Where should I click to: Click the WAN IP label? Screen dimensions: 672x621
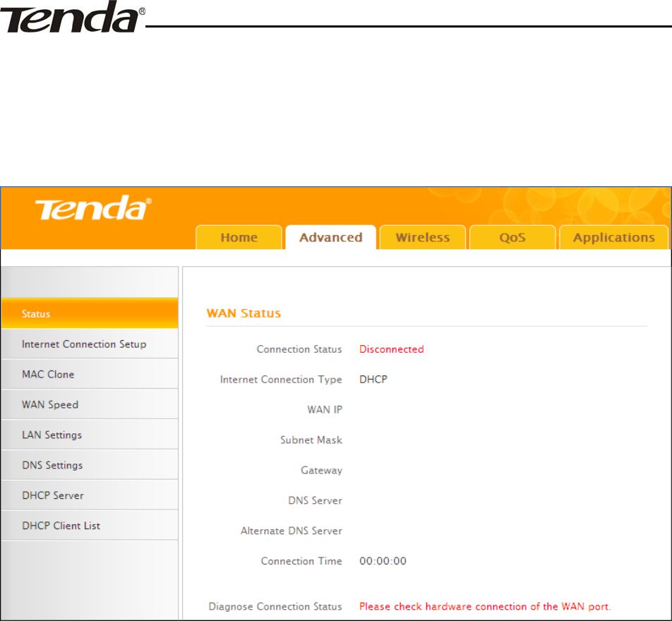[x=325, y=410]
